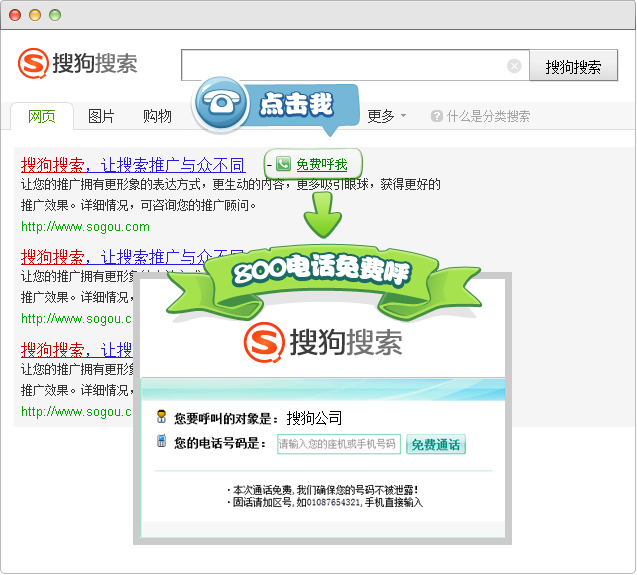The height and width of the screenshot is (575, 637).
Task: Click the red close window button
Action: (15, 15)
